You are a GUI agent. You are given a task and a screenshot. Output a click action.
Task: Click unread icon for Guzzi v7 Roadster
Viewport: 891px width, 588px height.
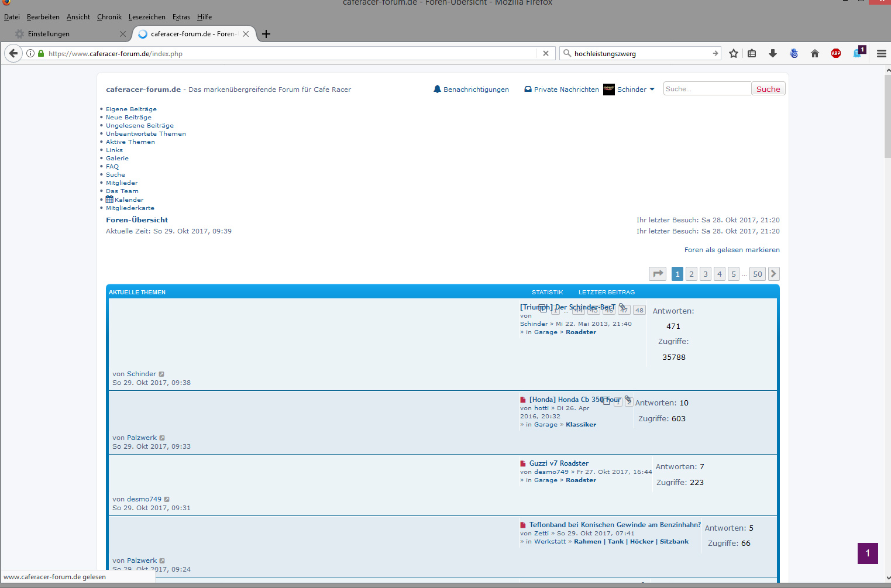(523, 463)
